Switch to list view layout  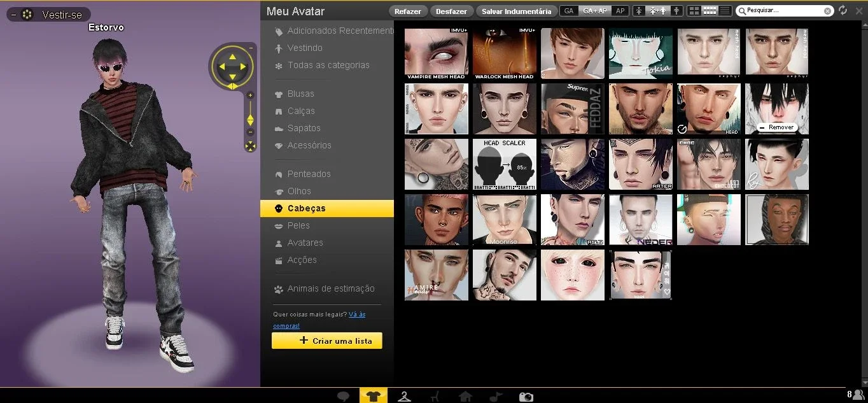pyautogui.click(x=725, y=11)
